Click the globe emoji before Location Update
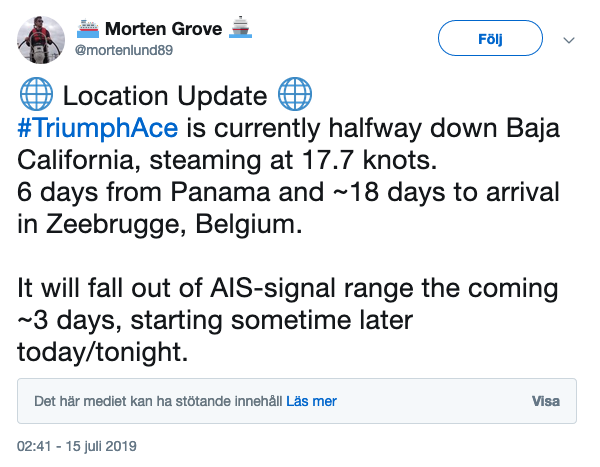The width and height of the screenshot is (600, 467). point(35,96)
